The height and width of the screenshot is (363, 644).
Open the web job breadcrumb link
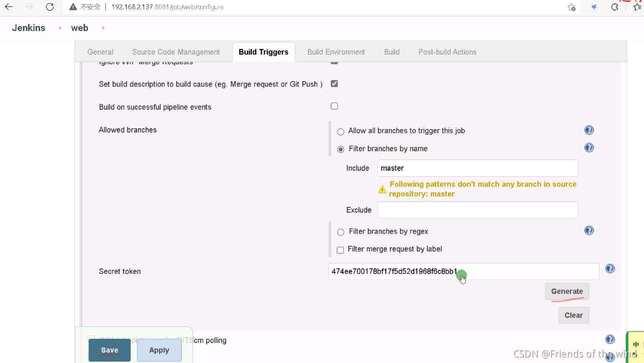coord(80,28)
